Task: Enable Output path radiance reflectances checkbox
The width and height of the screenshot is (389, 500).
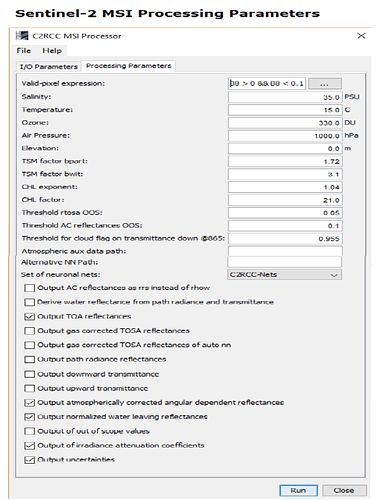Action: (29, 359)
